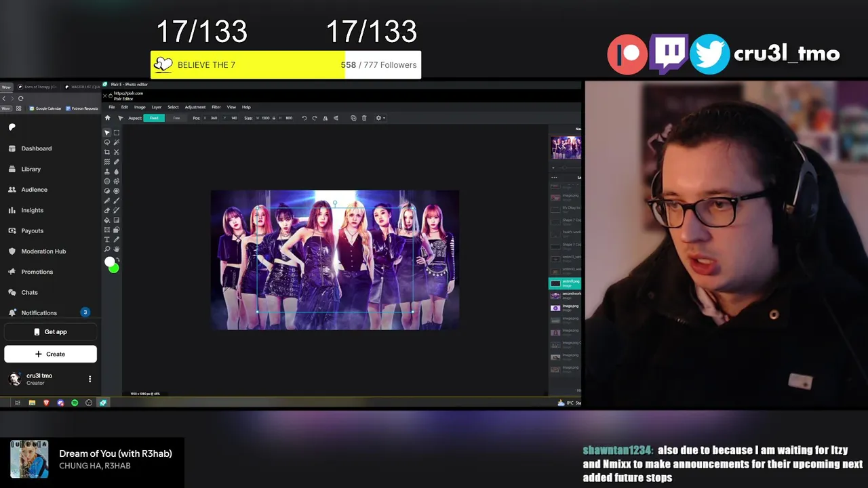
Task: Open the layers panel three-dot menu
Action: 554,178
